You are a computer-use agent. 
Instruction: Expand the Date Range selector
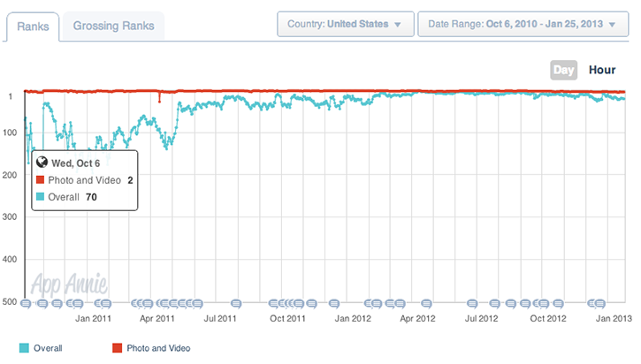(523, 24)
